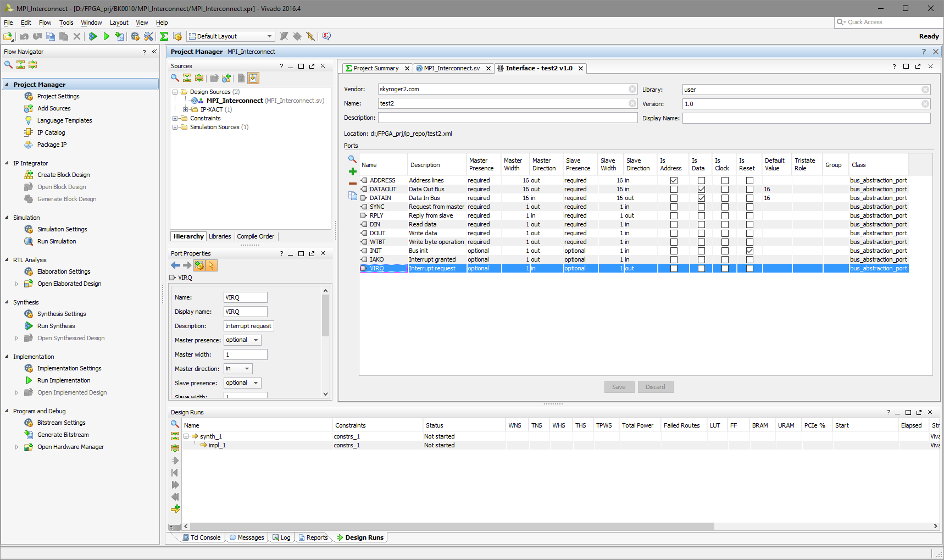Click the Quick Access search icon
The image size is (944, 560).
[841, 22]
